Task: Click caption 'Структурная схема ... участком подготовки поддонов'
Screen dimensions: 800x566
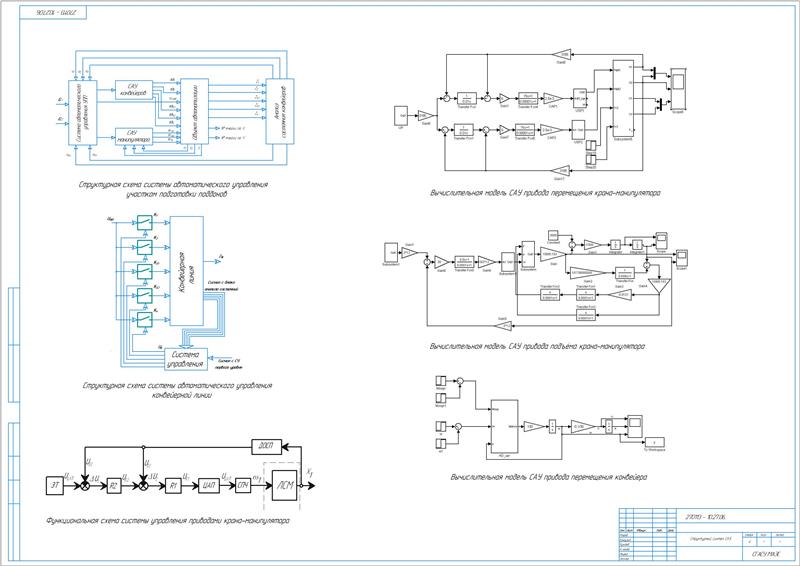Action: (x=173, y=189)
